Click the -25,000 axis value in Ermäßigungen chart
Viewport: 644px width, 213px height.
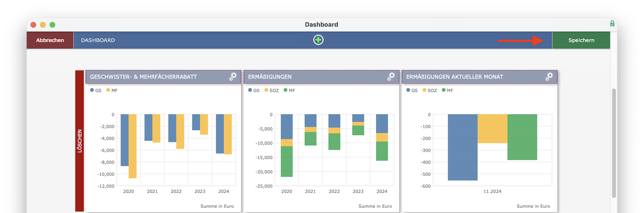coord(264,186)
